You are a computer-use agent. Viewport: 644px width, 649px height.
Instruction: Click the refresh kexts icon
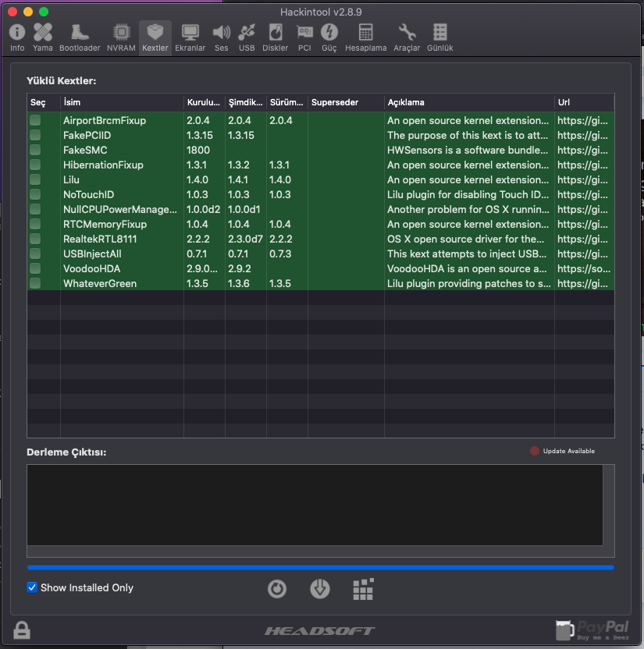pos(277,589)
